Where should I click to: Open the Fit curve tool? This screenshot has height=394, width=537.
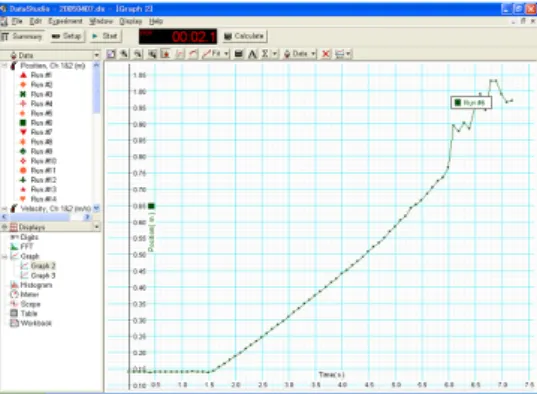pyautogui.click(x=212, y=54)
